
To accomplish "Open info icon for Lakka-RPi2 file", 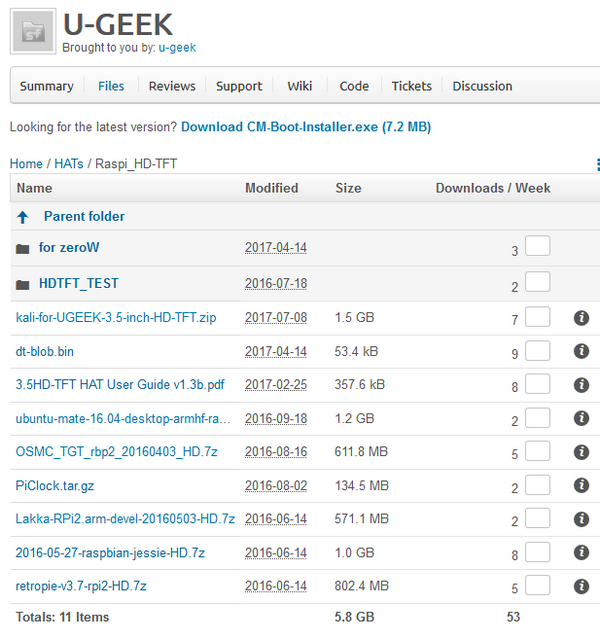I will tap(581, 519).
